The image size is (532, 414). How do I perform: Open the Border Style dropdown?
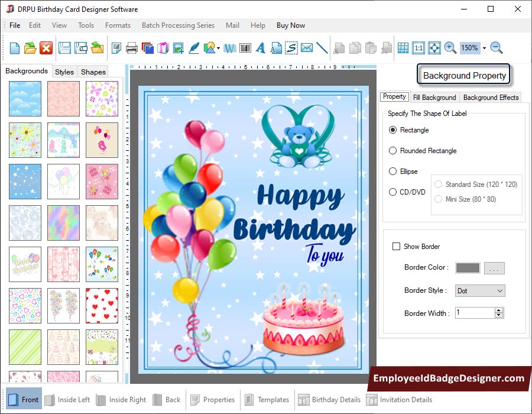(480, 291)
